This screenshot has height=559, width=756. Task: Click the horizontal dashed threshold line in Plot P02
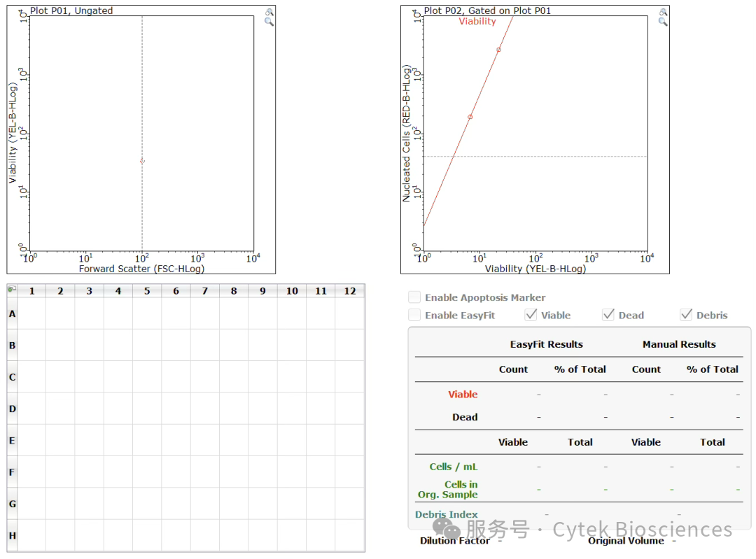tap(535, 157)
